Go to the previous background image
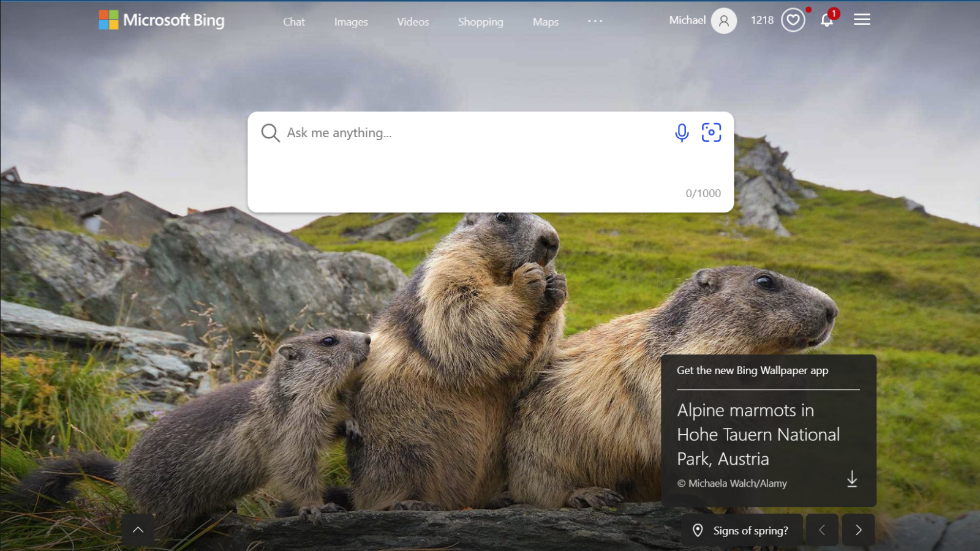980x551 pixels. point(823,530)
